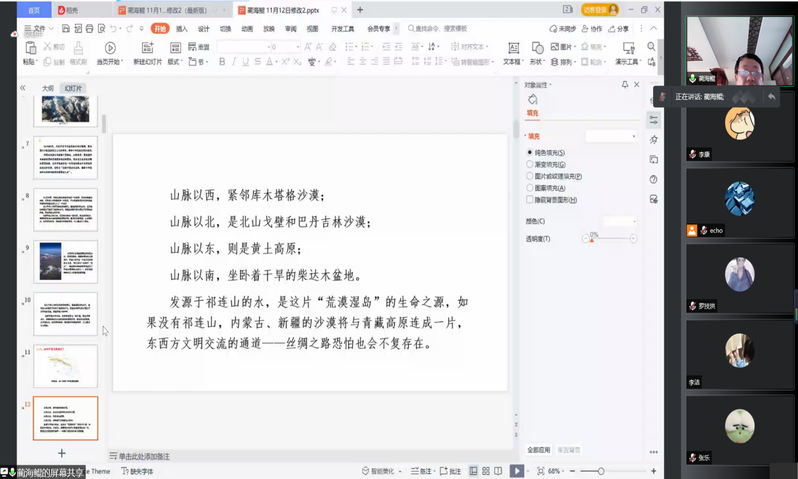Viewport: 798px width, 479px height.
Task: Choose 图片或纹理填充 radio option
Action: click(530, 176)
